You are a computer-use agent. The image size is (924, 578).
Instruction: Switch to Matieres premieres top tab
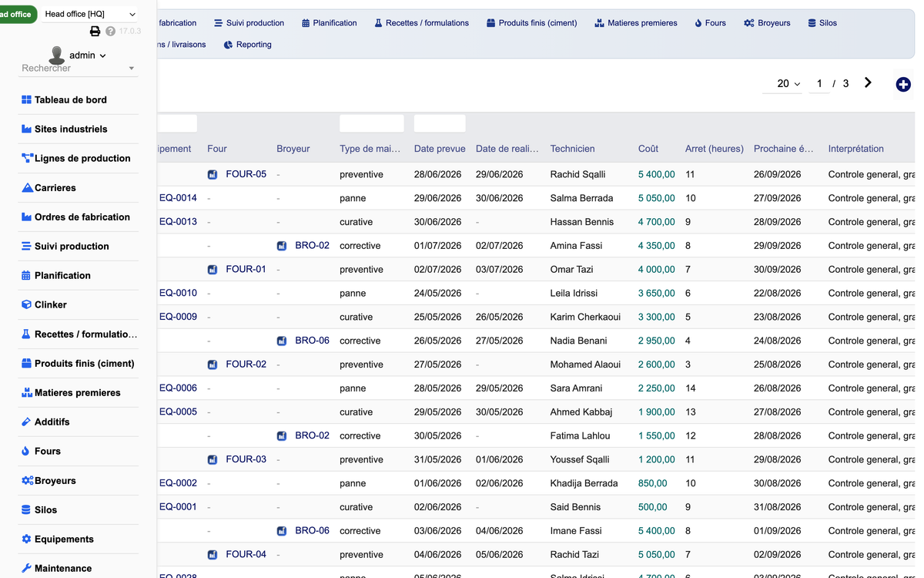pyautogui.click(x=636, y=23)
